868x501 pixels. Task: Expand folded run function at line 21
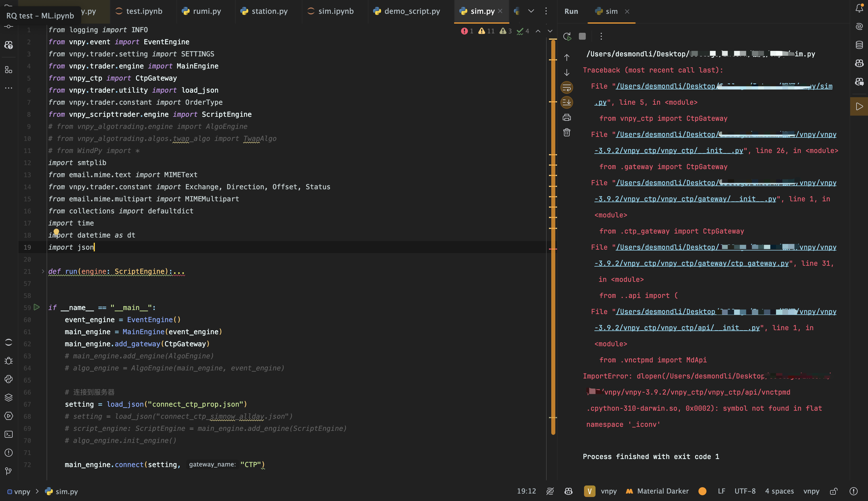[43, 271]
